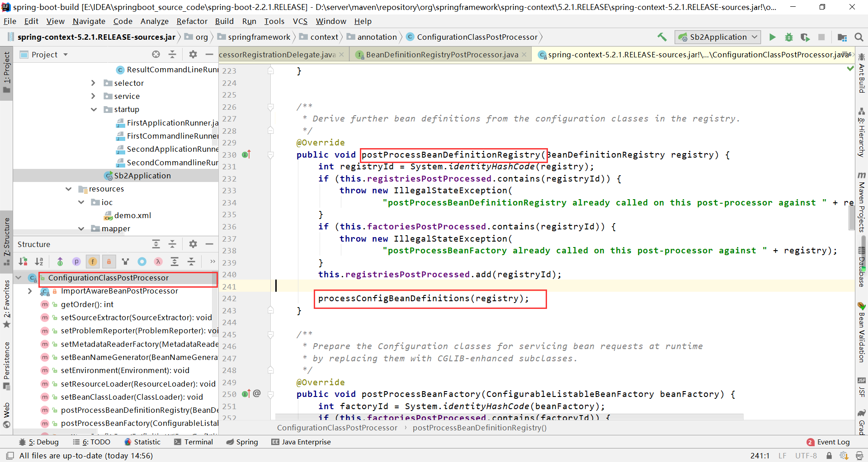Select demo.xml file in Project tree

(132, 215)
